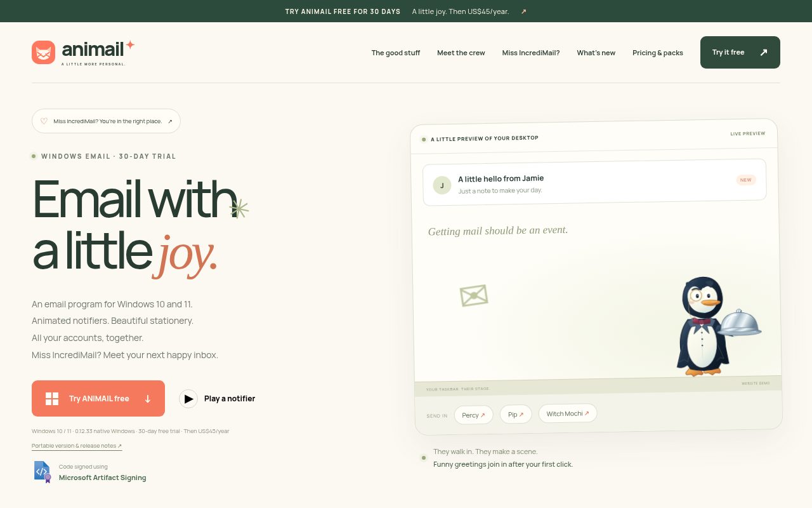Click Microsoft Artifact Signing text
This screenshot has height=508, width=812.
click(x=103, y=478)
